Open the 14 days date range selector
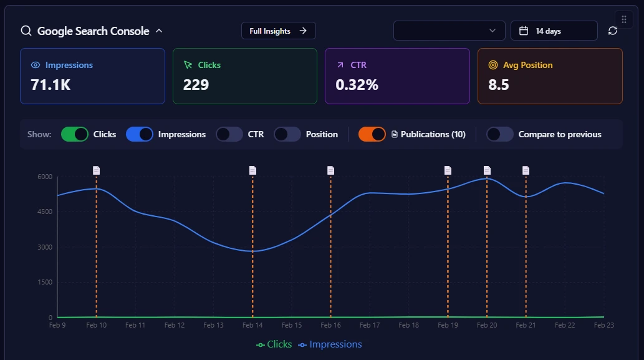This screenshot has width=644, height=360. 554,29
